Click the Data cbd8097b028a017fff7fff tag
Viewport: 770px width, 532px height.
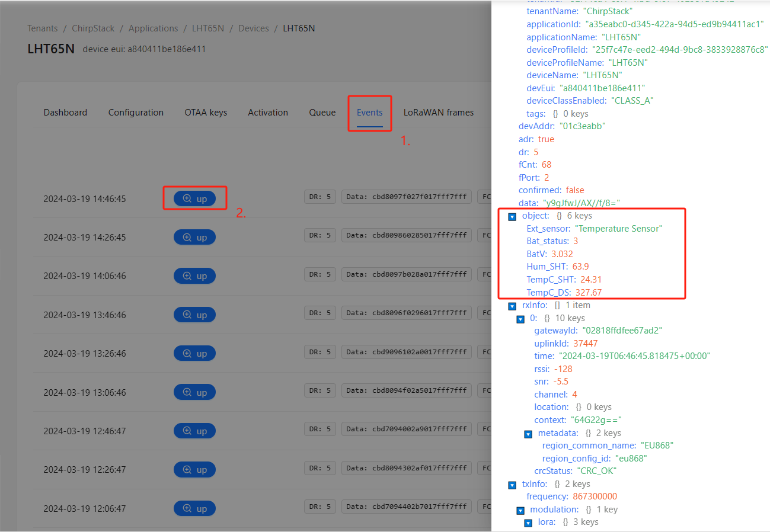[407, 275]
